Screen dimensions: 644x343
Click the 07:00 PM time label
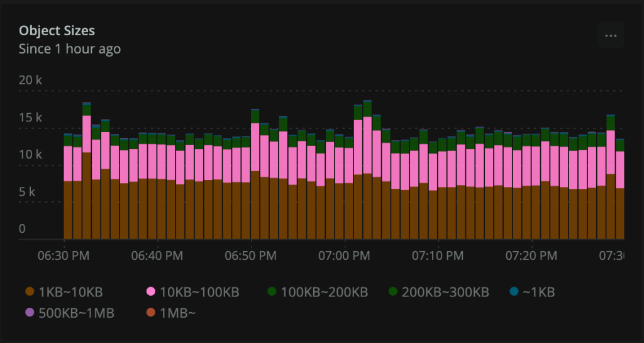tap(345, 256)
